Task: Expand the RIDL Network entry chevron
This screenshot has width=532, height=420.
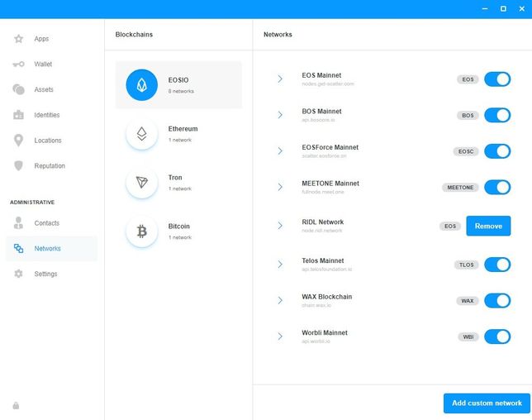Action: pyautogui.click(x=280, y=226)
